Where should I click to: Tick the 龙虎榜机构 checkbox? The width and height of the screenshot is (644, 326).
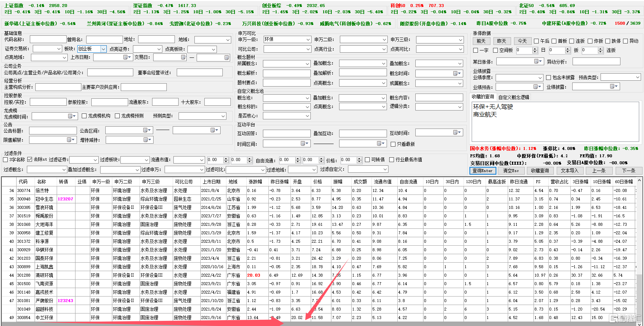(x=84, y=116)
